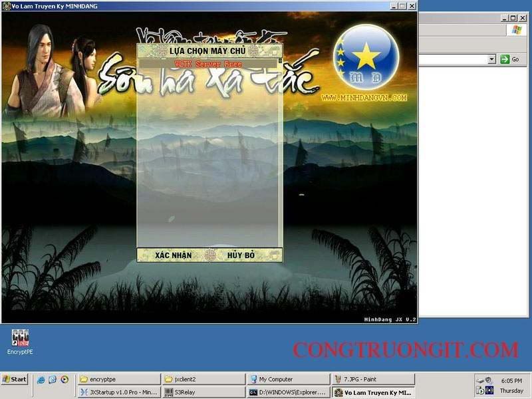Cancel with the HỦY BỎ button

(x=241, y=255)
